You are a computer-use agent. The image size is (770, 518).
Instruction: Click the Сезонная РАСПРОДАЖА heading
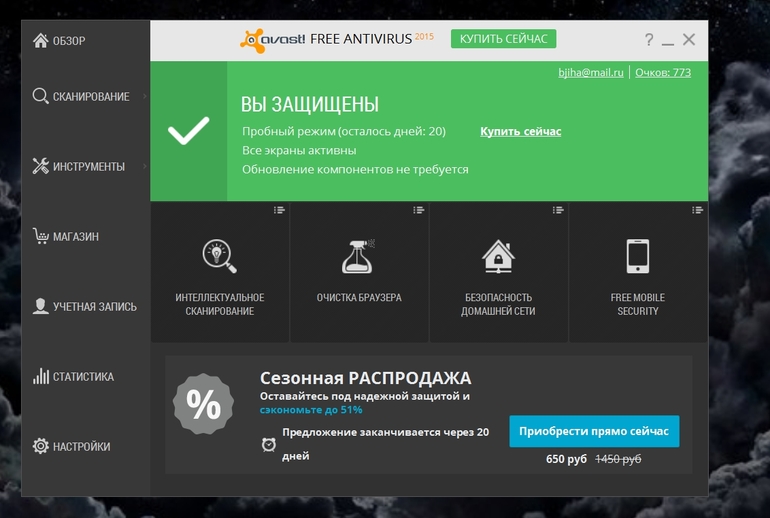coord(365,378)
